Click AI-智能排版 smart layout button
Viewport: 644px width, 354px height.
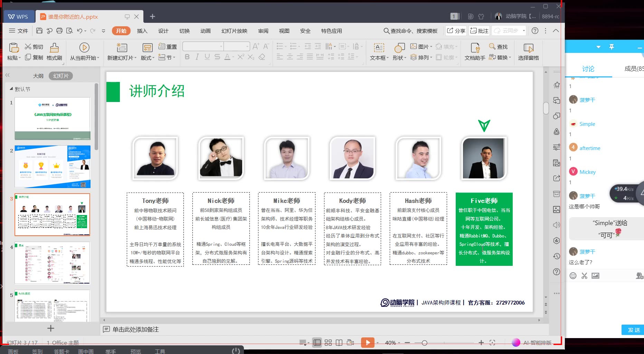click(532, 343)
